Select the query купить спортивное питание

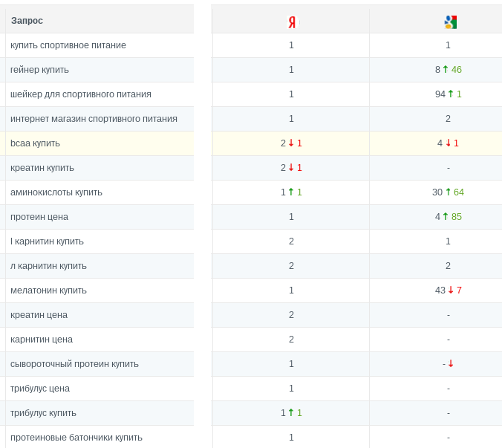(68, 45)
